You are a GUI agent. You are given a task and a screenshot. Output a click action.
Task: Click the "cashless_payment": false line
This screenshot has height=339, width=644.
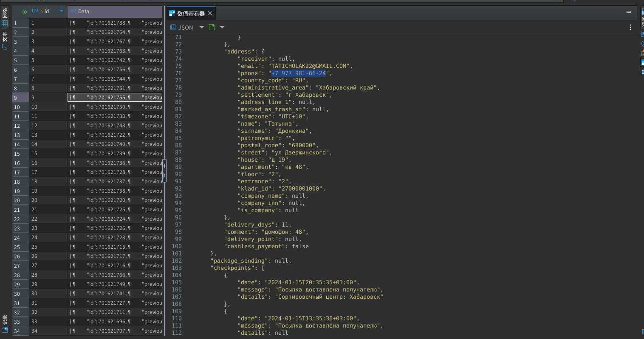(x=266, y=246)
